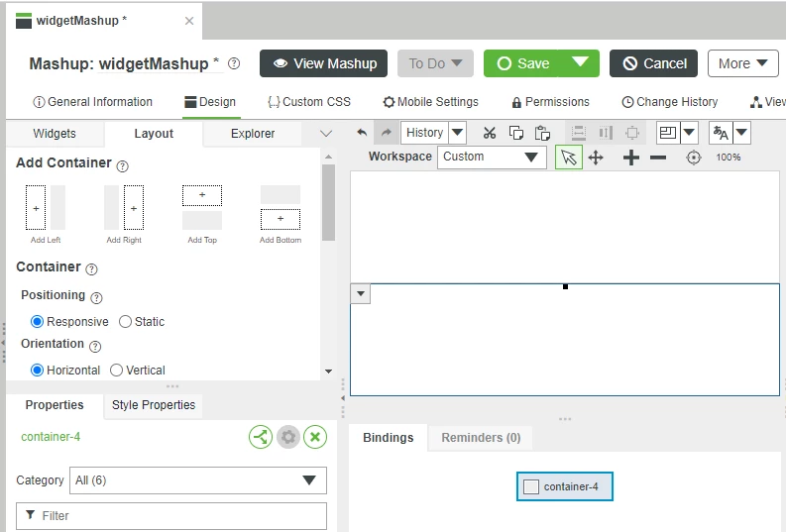Close the widgetMashup tab
The height and width of the screenshot is (532, 786).
pyautogui.click(x=189, y=21)
